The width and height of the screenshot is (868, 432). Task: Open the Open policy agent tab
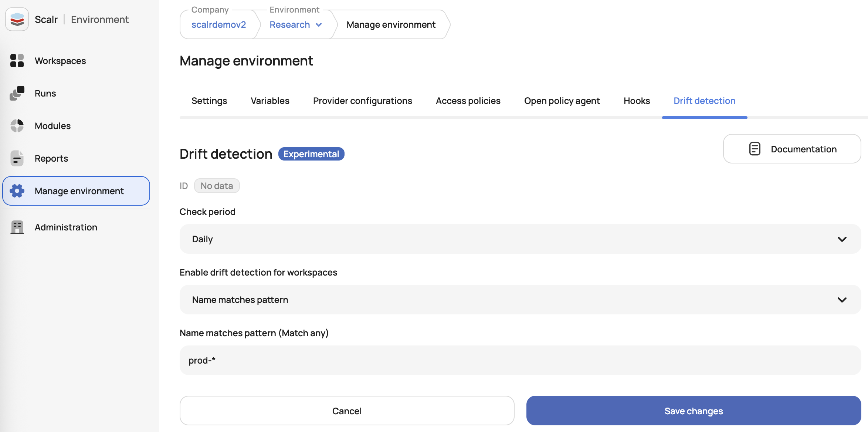click(x=562, y=101)
